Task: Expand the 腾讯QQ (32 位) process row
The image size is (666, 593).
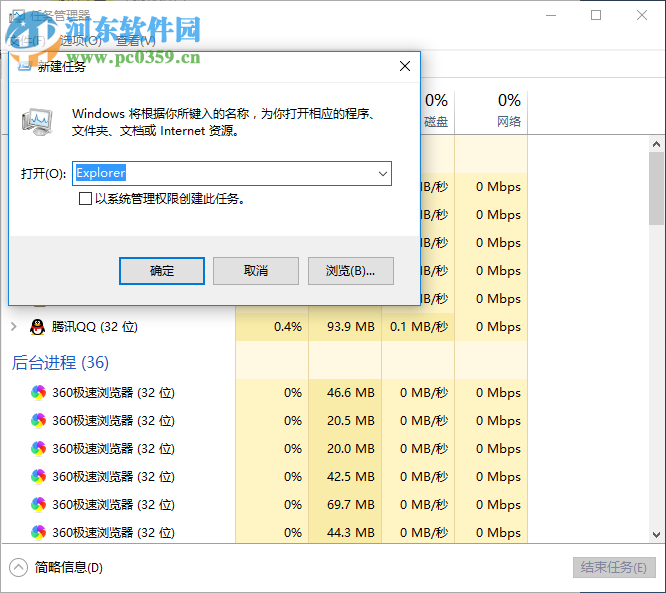Action: (x=14, y=326)
